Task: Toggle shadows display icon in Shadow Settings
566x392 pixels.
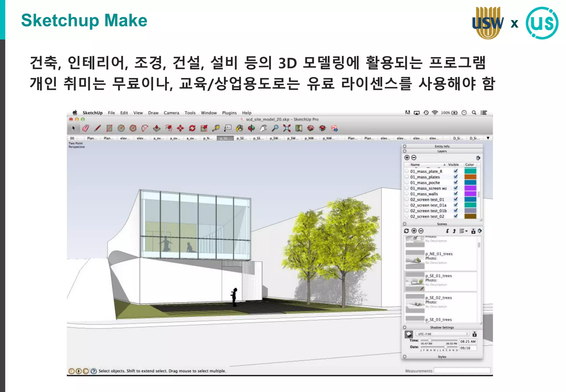Action: 409,334
